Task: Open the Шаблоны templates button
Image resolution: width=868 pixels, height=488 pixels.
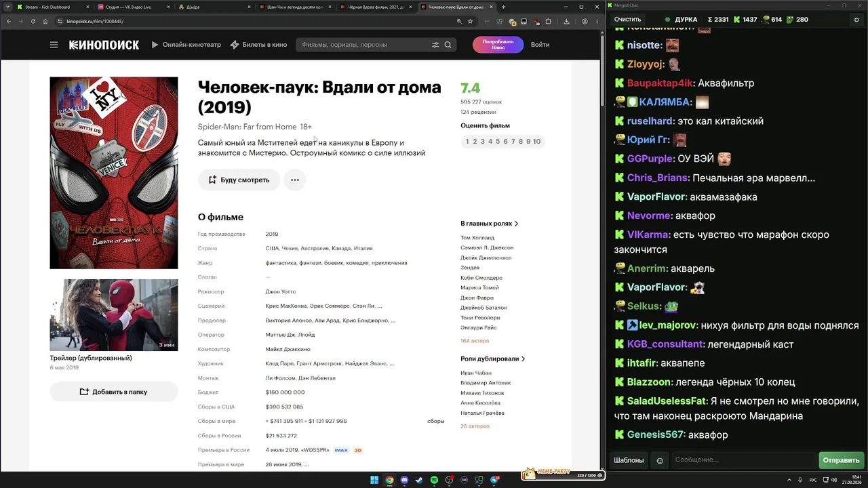Action: click(x=629, y=460)
